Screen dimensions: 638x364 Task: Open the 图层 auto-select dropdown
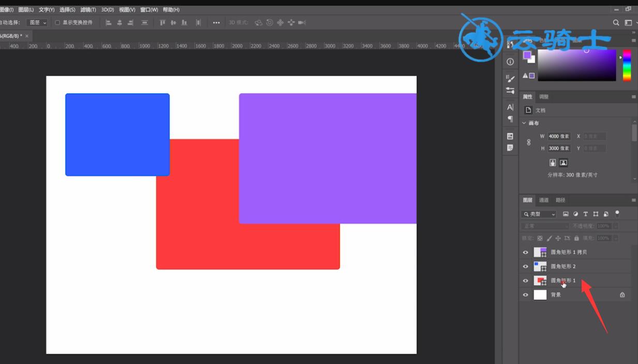pyautogui.click(x=37, y=23)
